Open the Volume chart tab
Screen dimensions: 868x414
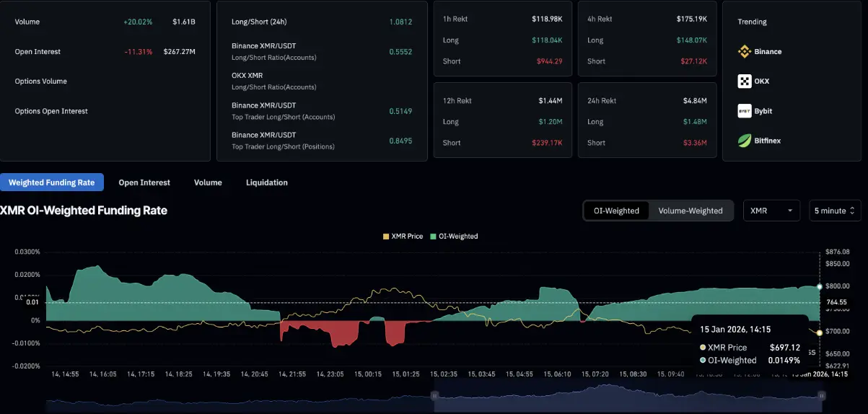point(208,182)
